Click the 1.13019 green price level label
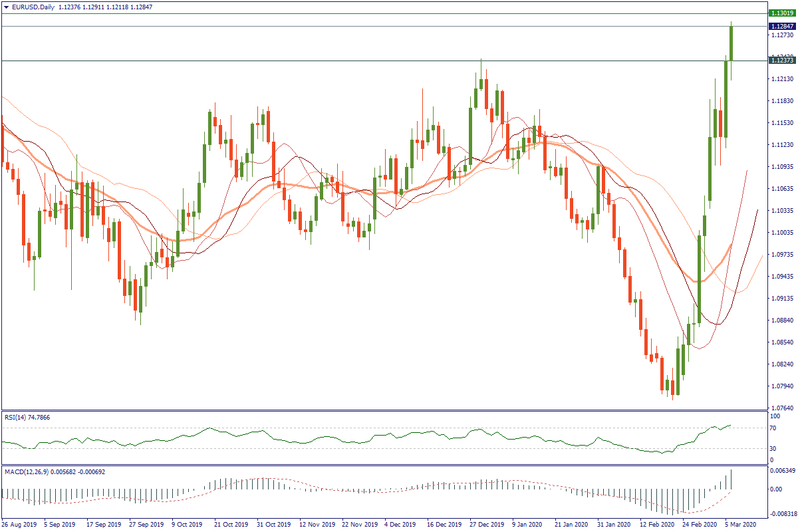The height and width of the screenshot is (532, 798). click(x=781, y=13)
